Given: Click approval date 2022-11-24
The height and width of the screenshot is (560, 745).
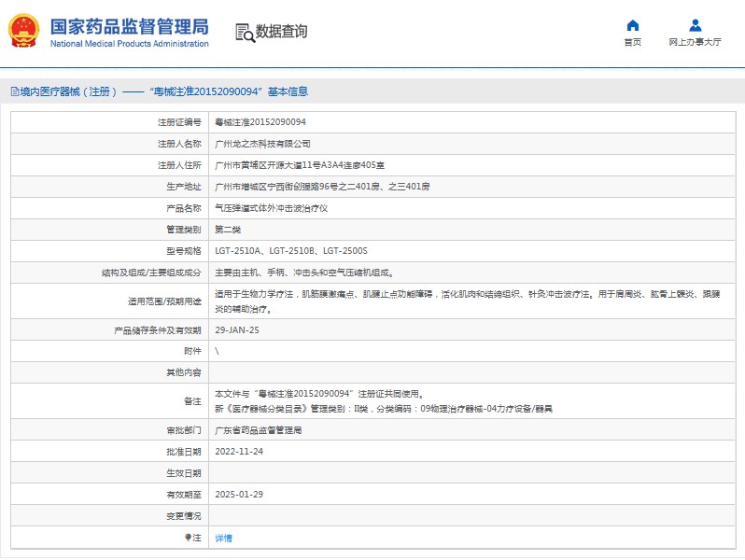Looking at the screenshot, I should (238, 452).
